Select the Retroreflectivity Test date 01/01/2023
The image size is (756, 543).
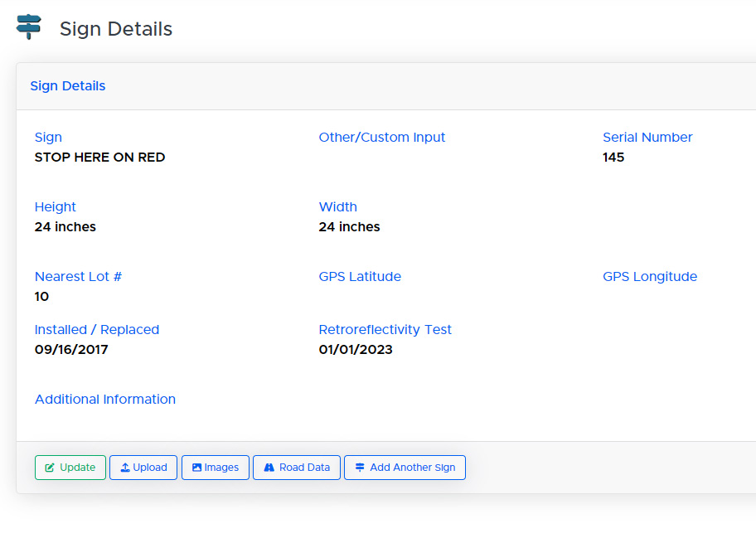tap(356, 350)
